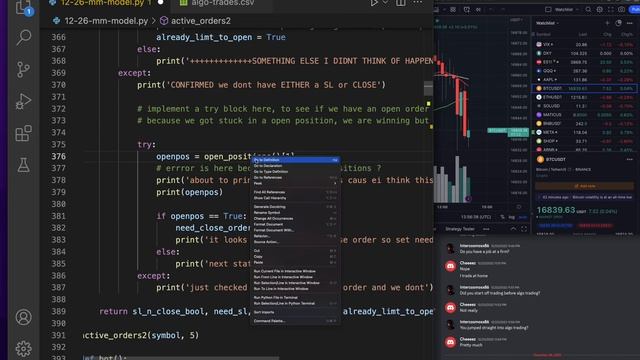Choose Format Document
The height and width of the screenshot is (360, 640).
click(296, 224)
